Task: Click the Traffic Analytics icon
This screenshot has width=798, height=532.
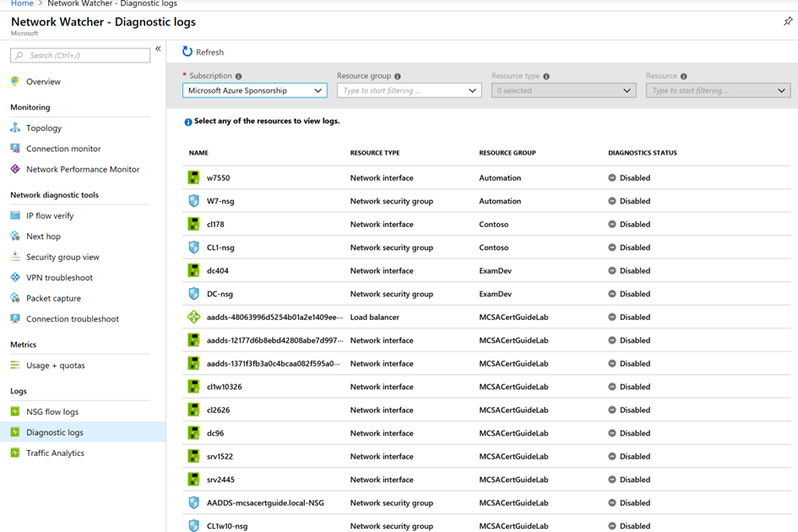Action: point(15,453)
